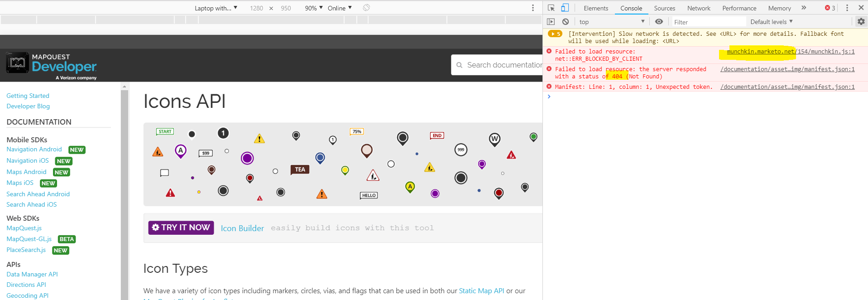Toggle the device toolbar icon
This screenshot has height=300, width=868.
565,8
